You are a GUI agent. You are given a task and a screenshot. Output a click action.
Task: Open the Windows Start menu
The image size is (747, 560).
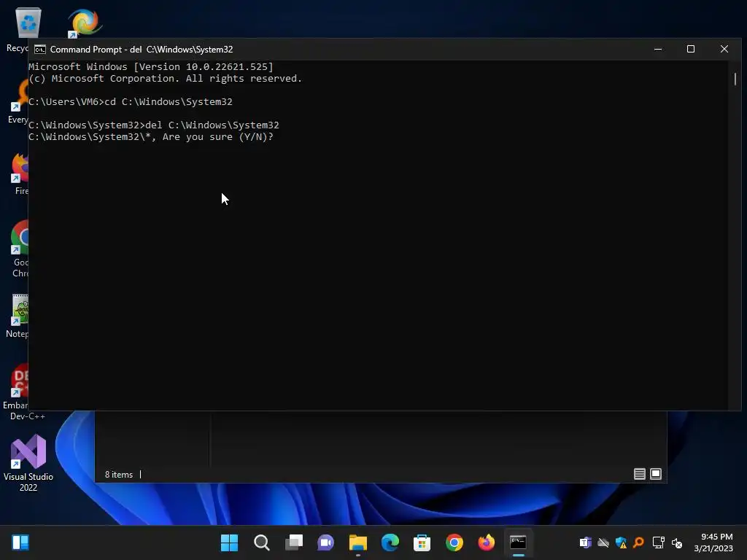tap(229, 542)
